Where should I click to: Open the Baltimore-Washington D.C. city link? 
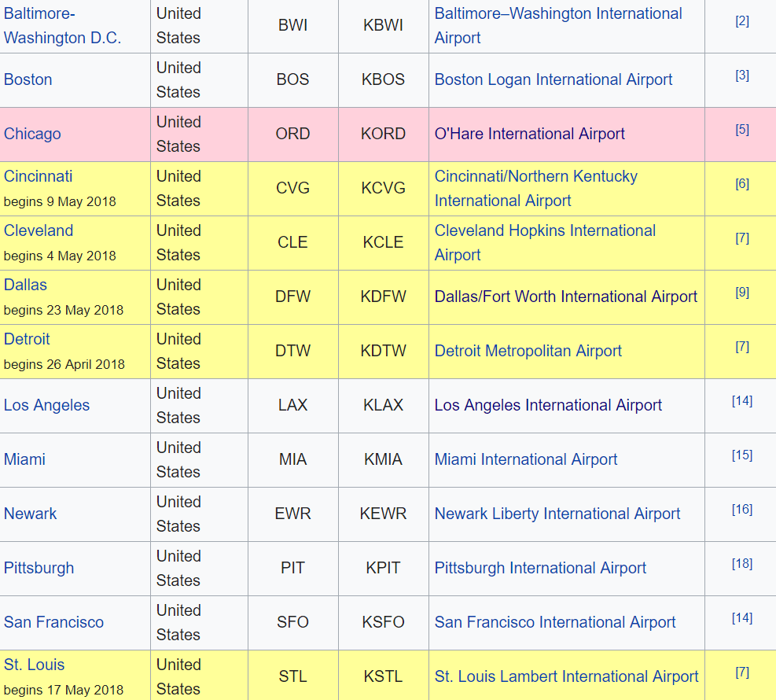coord(62,26)
